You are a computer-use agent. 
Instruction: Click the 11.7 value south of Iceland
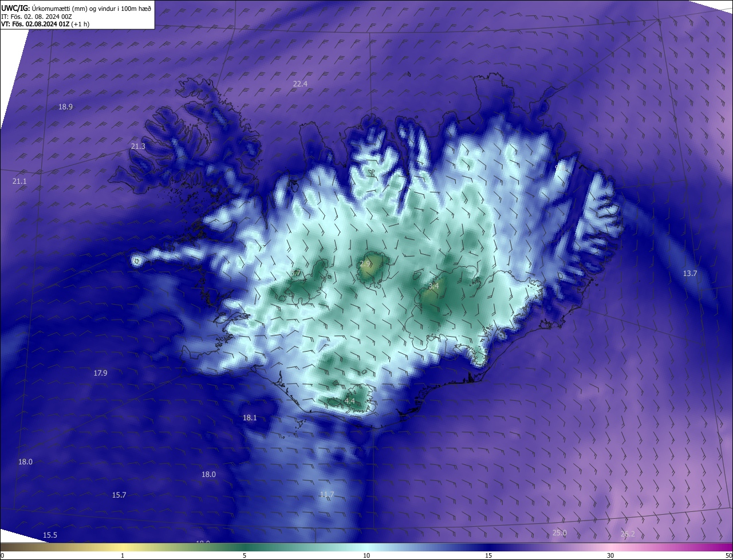click(x=327, y=494)
